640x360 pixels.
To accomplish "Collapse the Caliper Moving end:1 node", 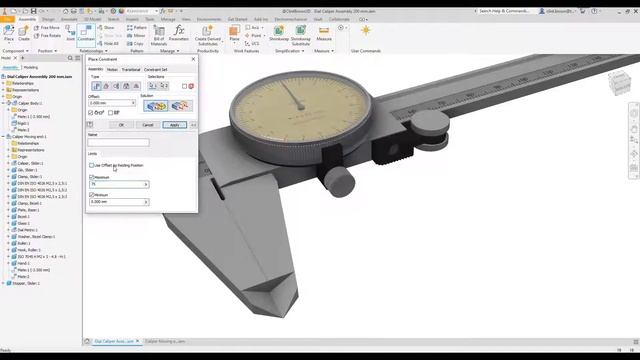I will tap(4, 137).
